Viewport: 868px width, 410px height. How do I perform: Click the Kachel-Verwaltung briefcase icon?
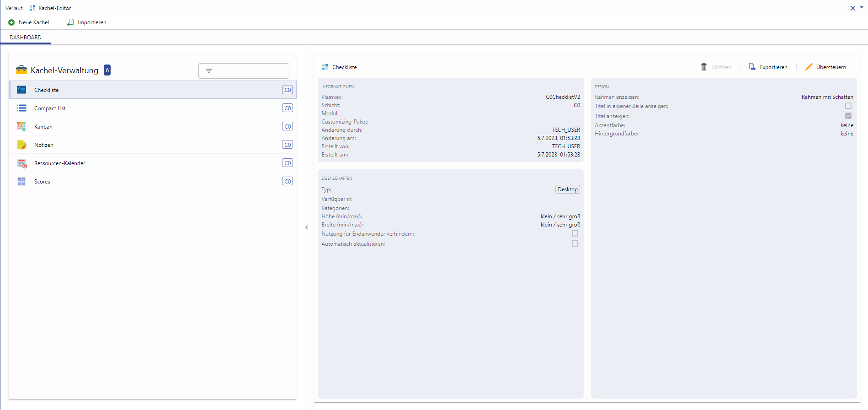click(x=21, y=70)
